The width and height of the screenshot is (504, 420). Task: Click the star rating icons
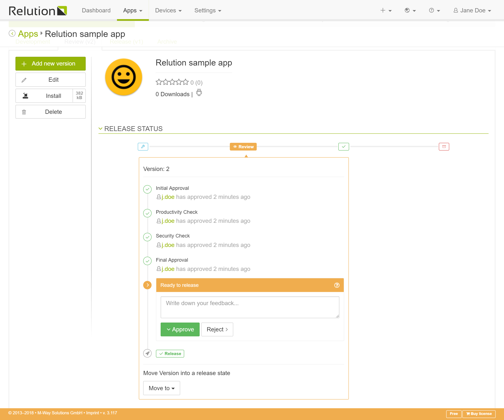tap(172, 82)
